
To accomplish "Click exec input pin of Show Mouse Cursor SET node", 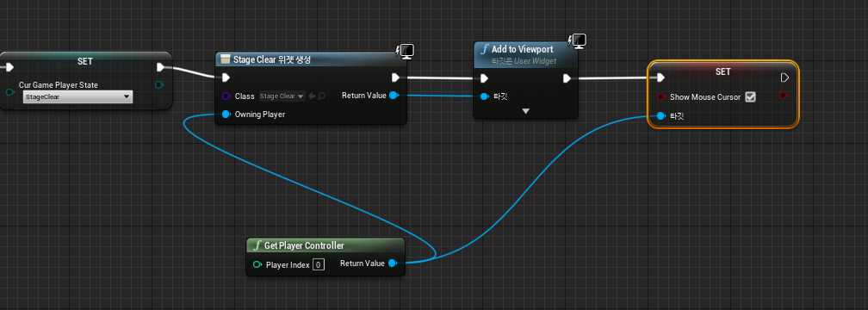I will click(x=660, y=77).
